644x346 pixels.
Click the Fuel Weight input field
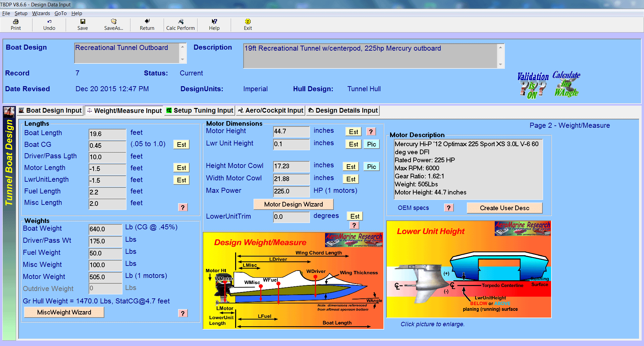pyautogui.click(x=105, y=253)
